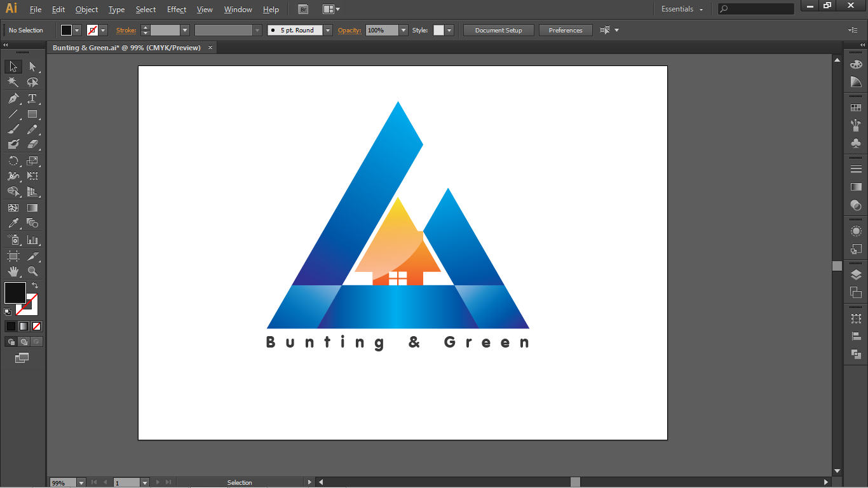Swap fill and stroke colors
The height and width of the screenshot is (488, 868).
tap(36, 285)
